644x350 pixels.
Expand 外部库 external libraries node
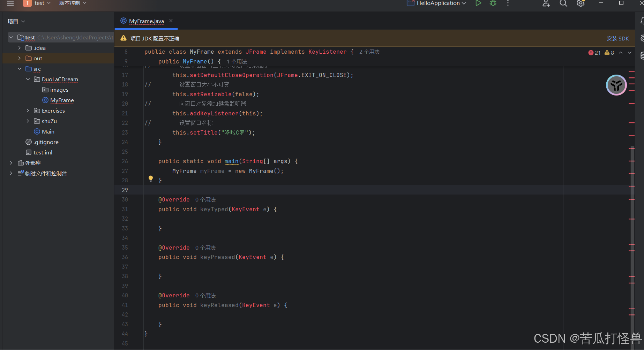[x=11, y=163]
